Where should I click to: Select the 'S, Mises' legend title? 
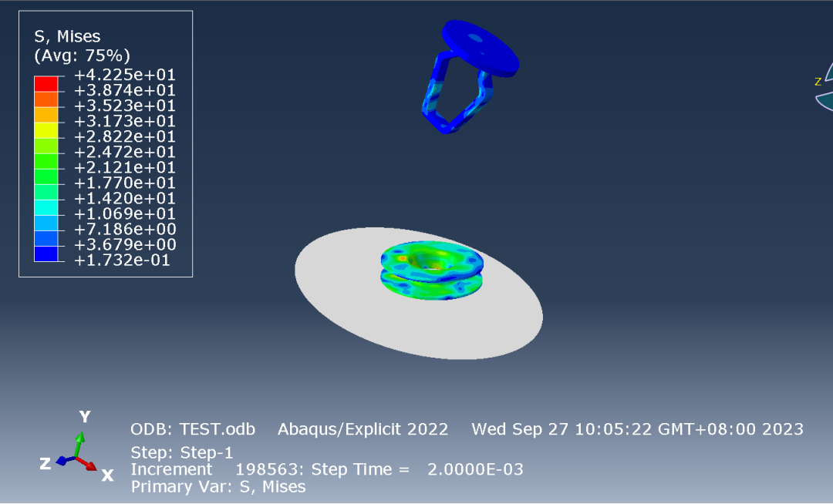[x=67, y=37]
